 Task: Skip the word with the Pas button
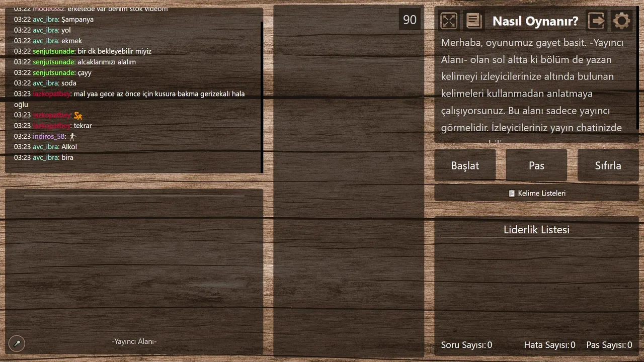pyautogui.click(x=536, y=165)
